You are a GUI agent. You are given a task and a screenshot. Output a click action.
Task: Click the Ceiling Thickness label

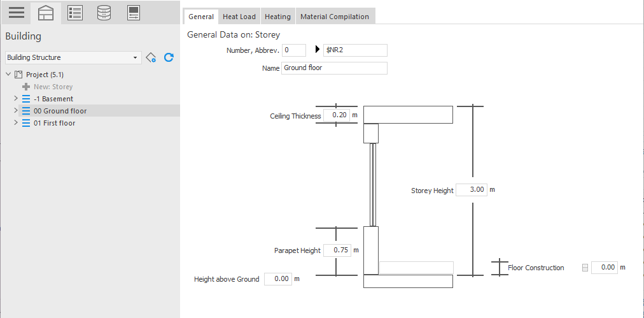point(295,116)
